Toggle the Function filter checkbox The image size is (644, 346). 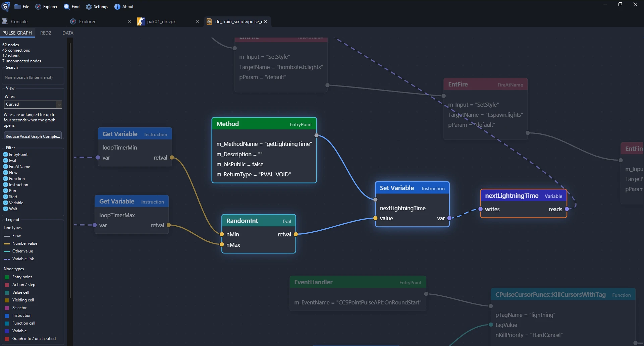pos(6,179)
